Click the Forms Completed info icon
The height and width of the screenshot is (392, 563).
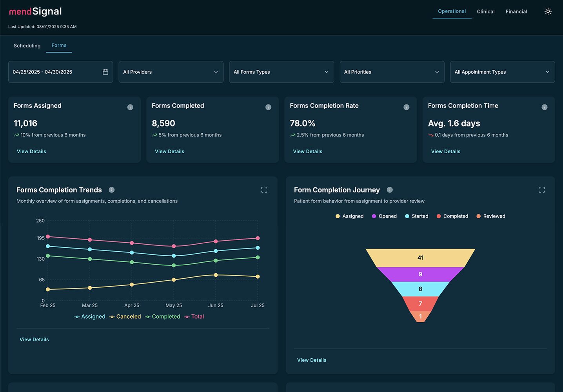point(268,107)
